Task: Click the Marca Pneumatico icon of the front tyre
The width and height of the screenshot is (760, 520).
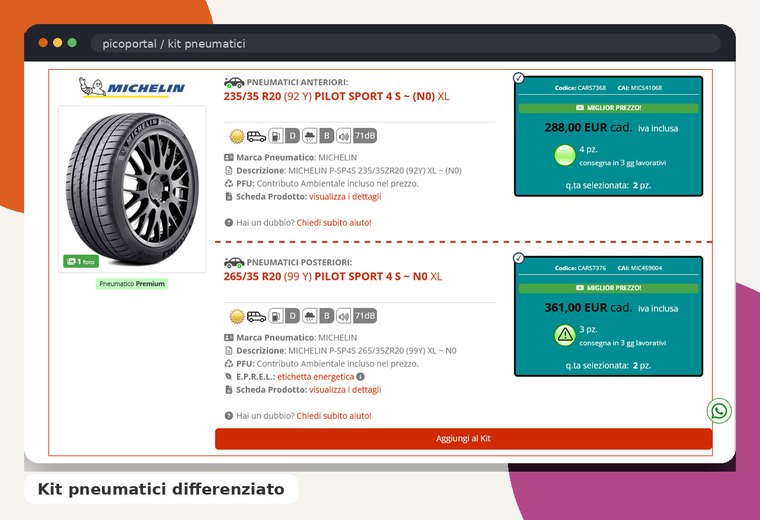Action: click(x=229, y=158)
